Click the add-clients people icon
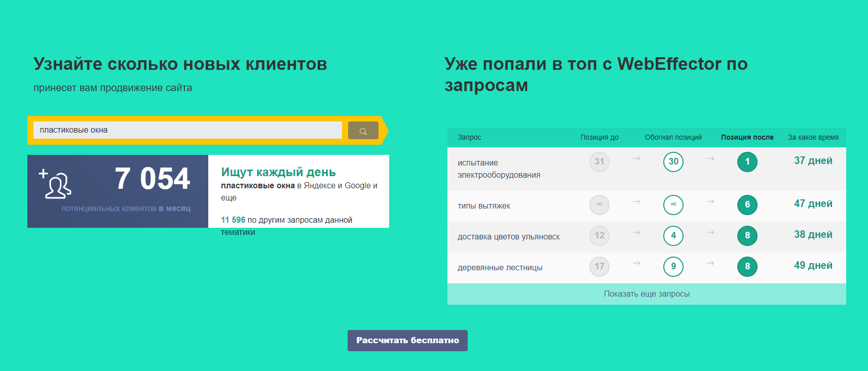Image resolution: width=868 pixels, height=371 pixels. point(56,183)
